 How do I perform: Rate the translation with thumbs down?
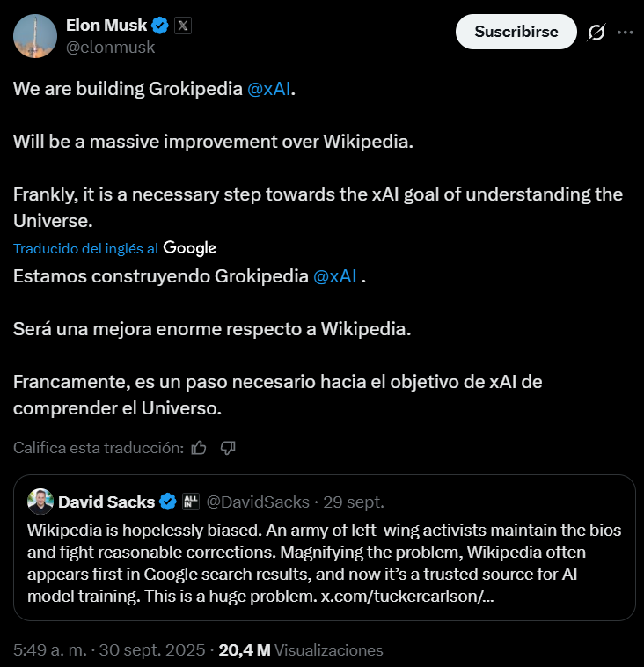[x=228, y=448]
